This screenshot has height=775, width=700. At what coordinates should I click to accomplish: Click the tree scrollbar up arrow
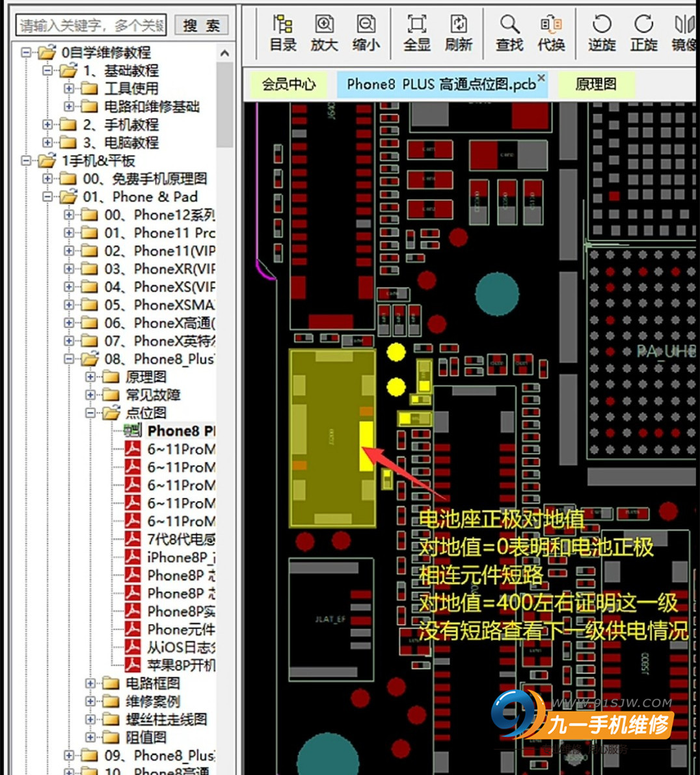225,53
